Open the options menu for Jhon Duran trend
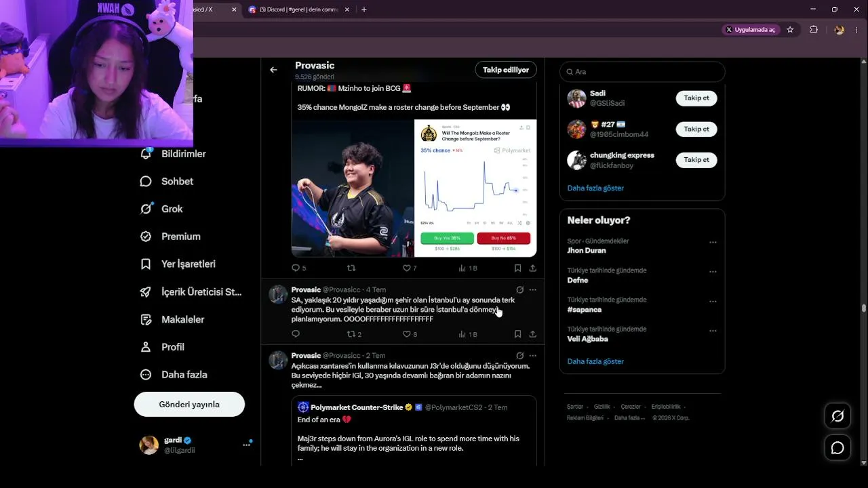Image resolution: width=868 pixels, height=488 pixels. [713, 242]
